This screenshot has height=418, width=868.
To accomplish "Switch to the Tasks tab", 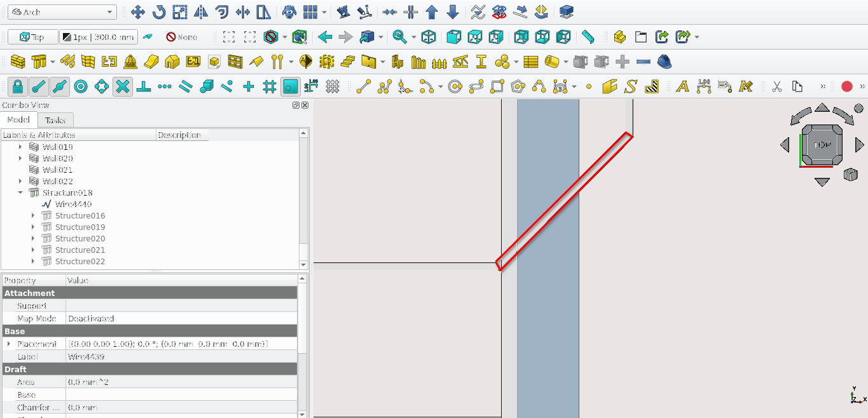I will [x=55, y=120].
